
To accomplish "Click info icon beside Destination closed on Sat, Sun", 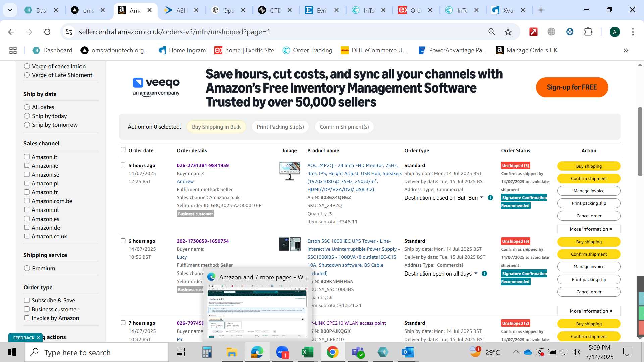I will tap(490, 198).
